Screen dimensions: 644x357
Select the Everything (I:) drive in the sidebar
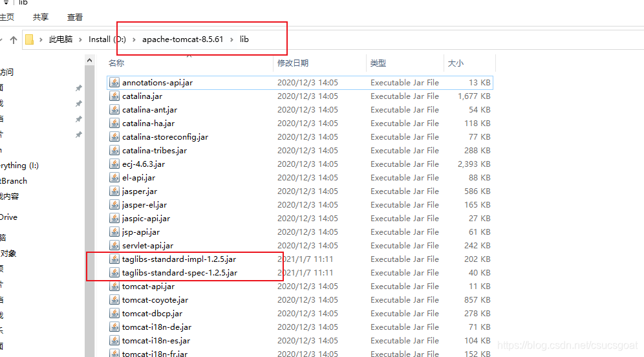click(19, 166)
